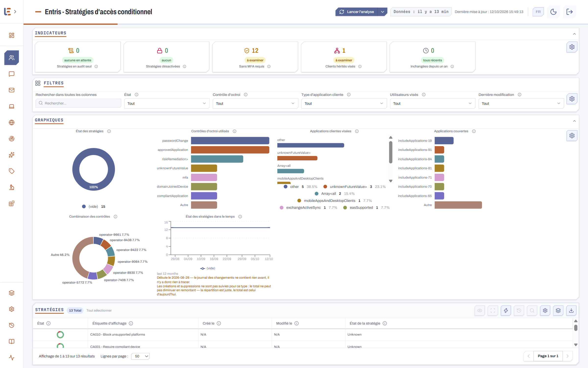Select the Graphiques section tab

pyautogui.click(x=49, y=120)
